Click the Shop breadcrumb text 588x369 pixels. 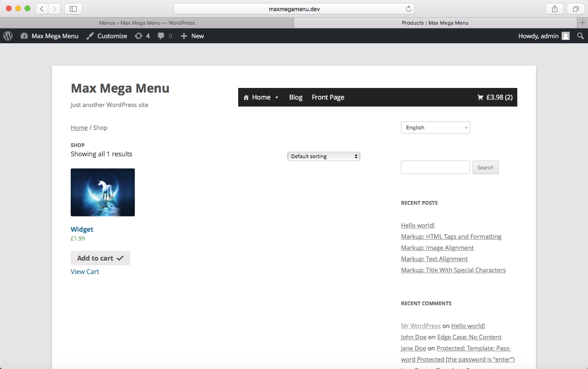(100, 127)
